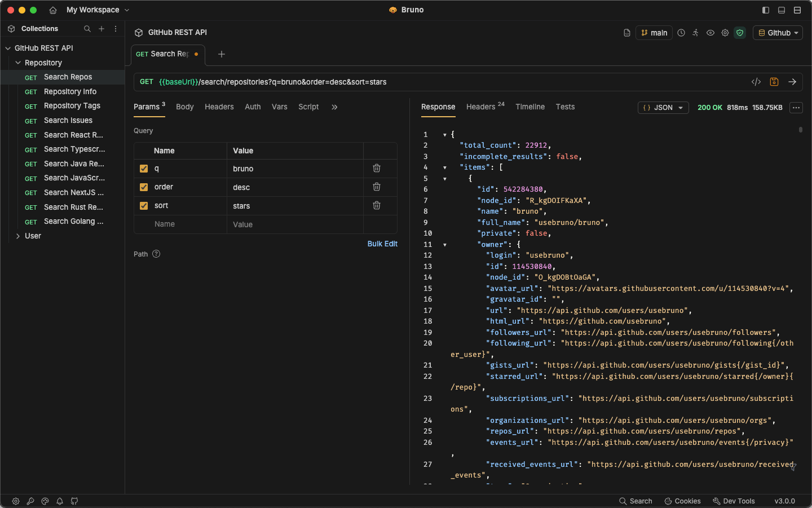The width and height of the screenshot is (812, 508).
Task: Open the collection document icon
Action: point(627,33)
